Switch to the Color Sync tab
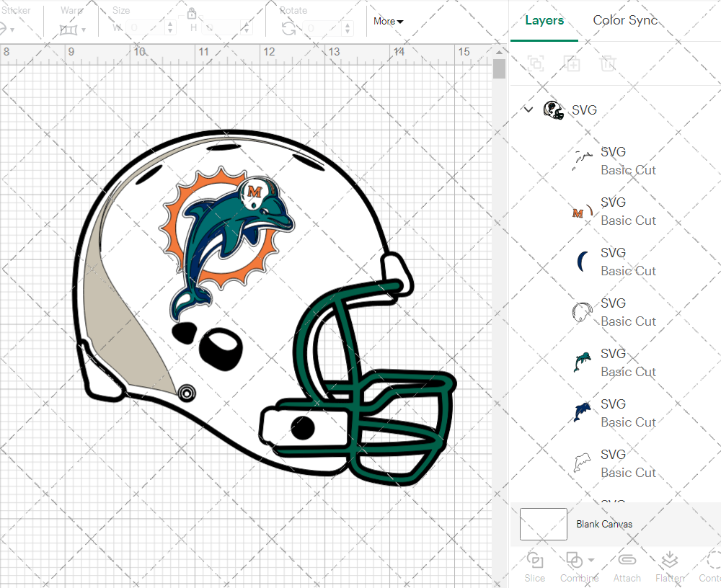This screenshot has width=721, height=588. point(625,20)
